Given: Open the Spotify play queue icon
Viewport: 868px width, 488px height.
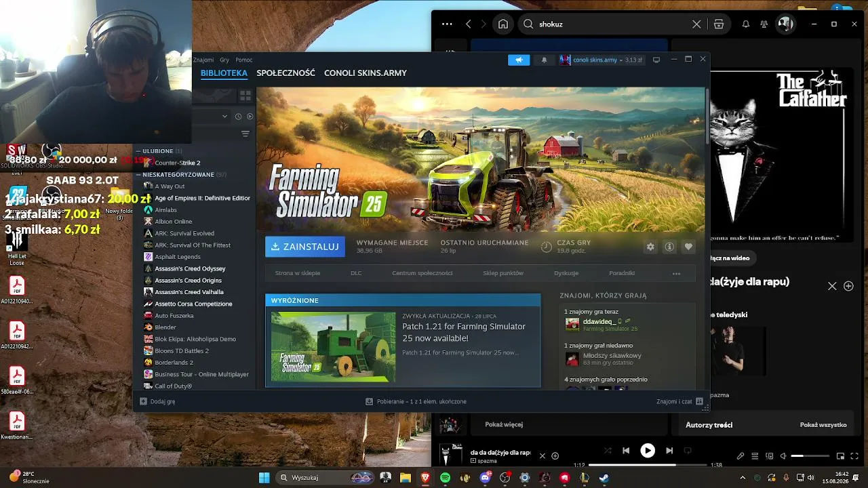Looking at the screenshot, I should pos(755,456).
